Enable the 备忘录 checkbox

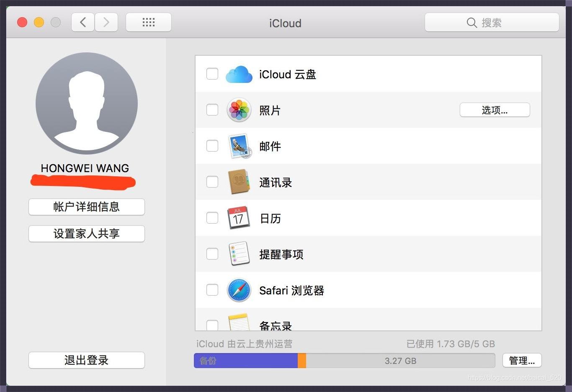[x=212, y=325]
